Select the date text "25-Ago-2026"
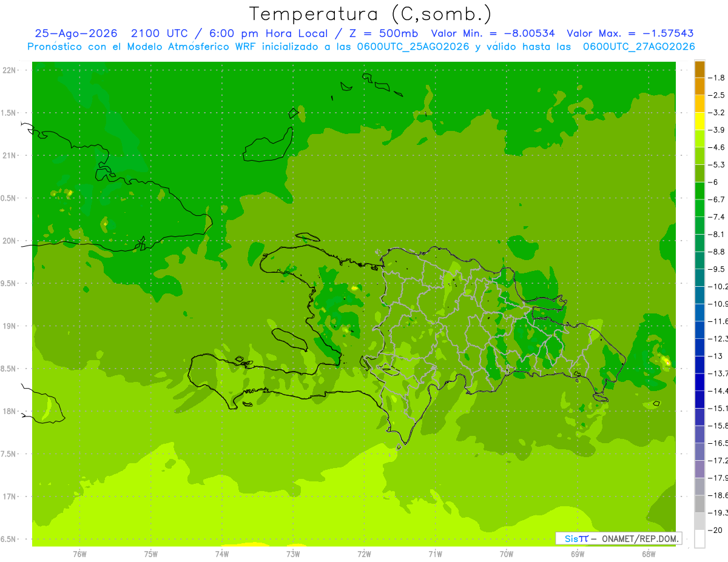The height and width of the screenshot is (562, 728). point(75,33)
